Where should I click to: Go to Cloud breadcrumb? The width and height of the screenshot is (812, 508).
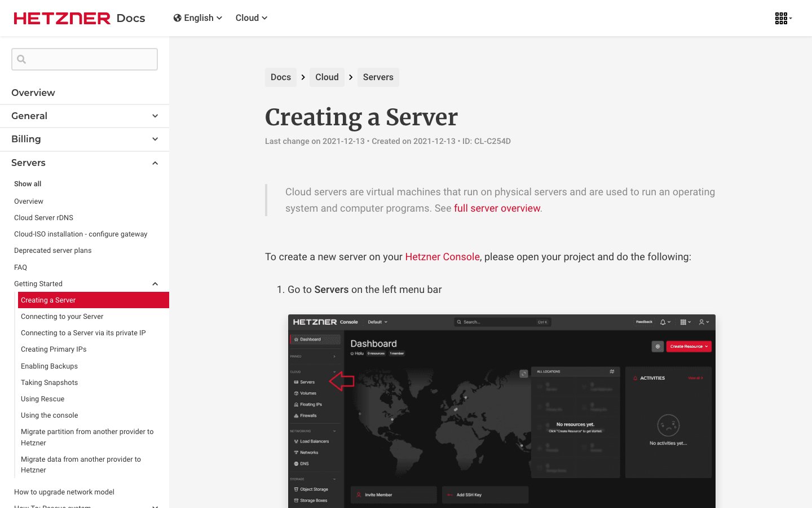pos(327,77)
